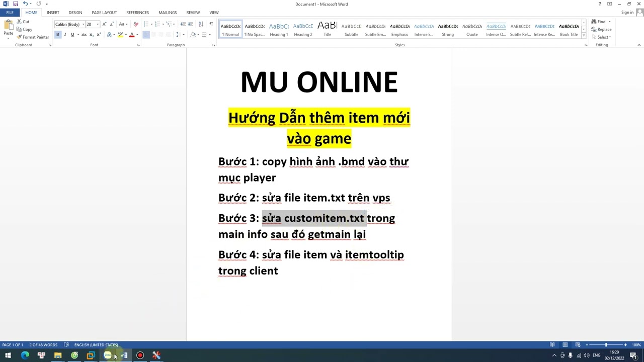This screenshot has height=362, width=644.
Task: Open the FILE tab
Action: pos(10,13)
